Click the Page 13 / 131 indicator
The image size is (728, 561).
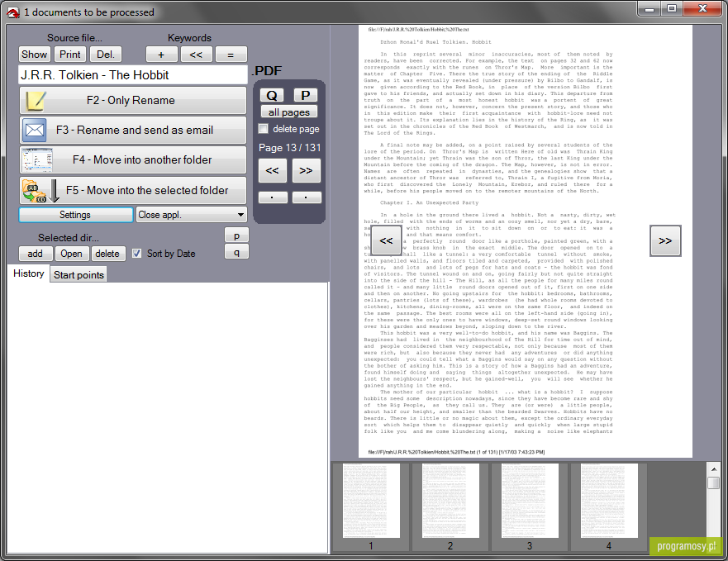[x=290, y=148]
